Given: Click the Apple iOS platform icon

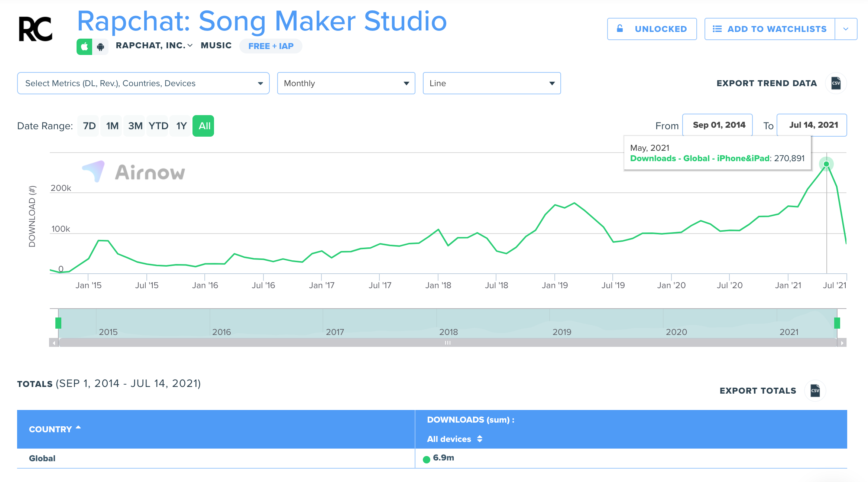Looking at the screenshot, I should coord(84,46).
